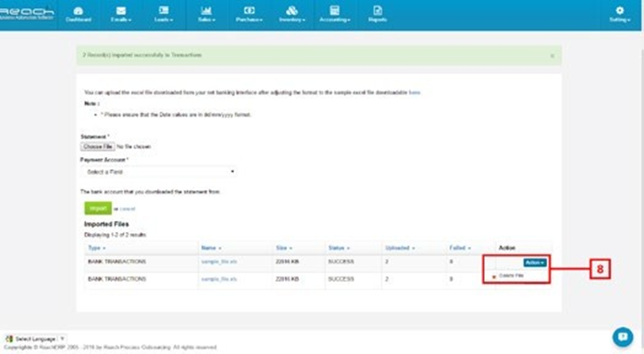Expand the Payment Account dropdown
Viewport: 644px width, 354px height.
pos(158,172)
